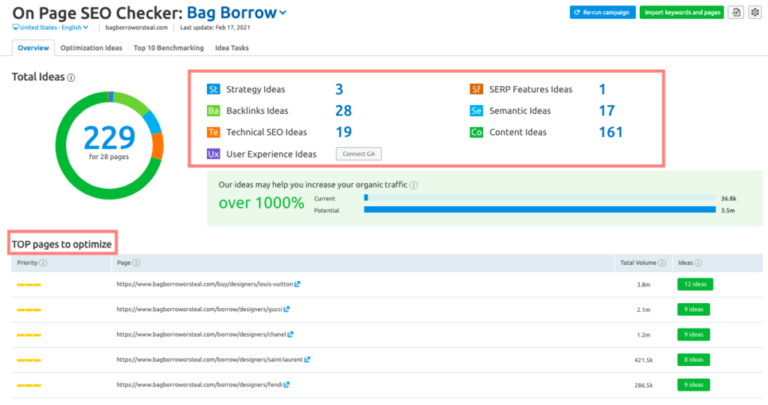Click the Ba Backlinks Ideas icon
The width and height of the screenshot is (768, 405).
(213, 111)
